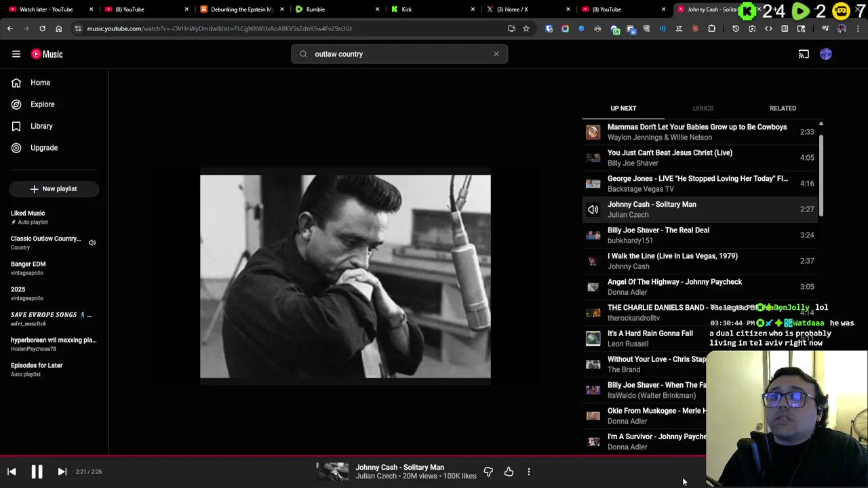Image resolution: width=868 pixels, height=488 pixels.
Task: Open the Cast to device icon
Action: coord(804,54)
